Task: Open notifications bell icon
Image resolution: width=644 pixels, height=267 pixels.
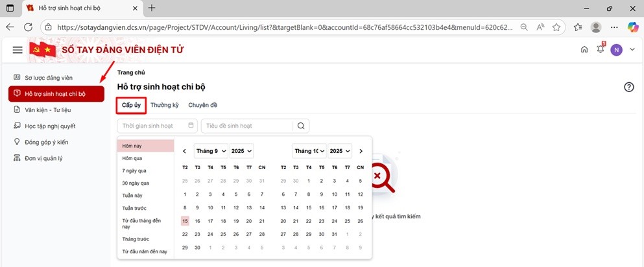Action: [x=601, y=50]
